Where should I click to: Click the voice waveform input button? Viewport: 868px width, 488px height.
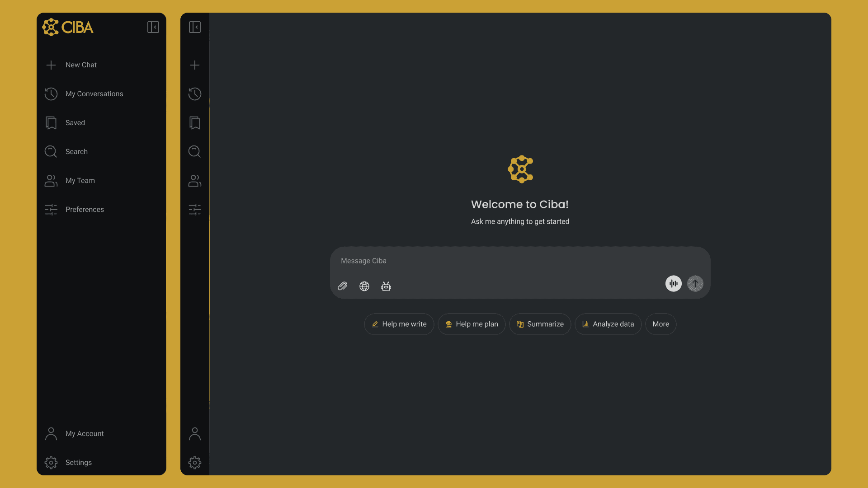pos(673,284)
